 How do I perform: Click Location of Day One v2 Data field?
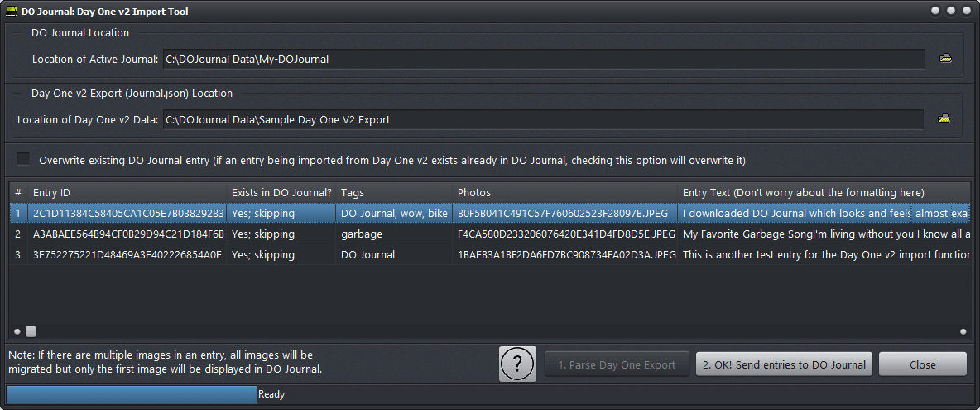click(x=542, y=119)
